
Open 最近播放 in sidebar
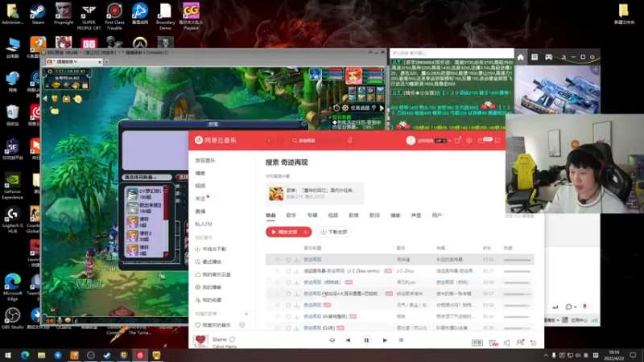coord(208,262)
